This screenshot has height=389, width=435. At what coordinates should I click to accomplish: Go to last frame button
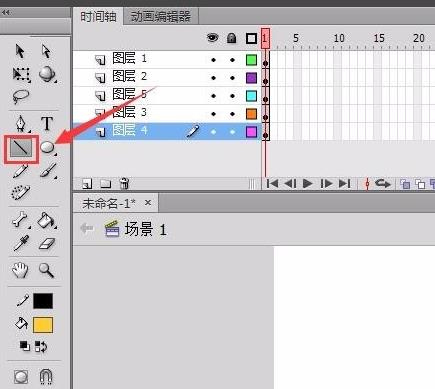[344, 183]
